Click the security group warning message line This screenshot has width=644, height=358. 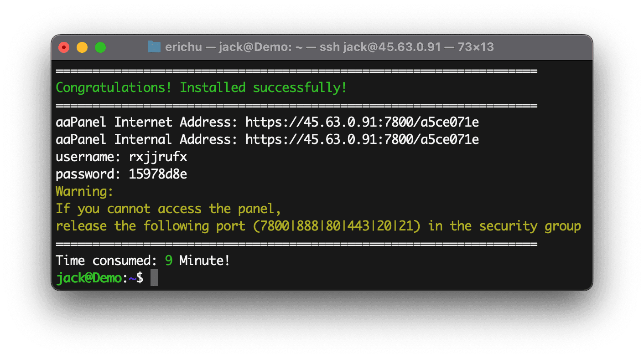coord(318,225)
